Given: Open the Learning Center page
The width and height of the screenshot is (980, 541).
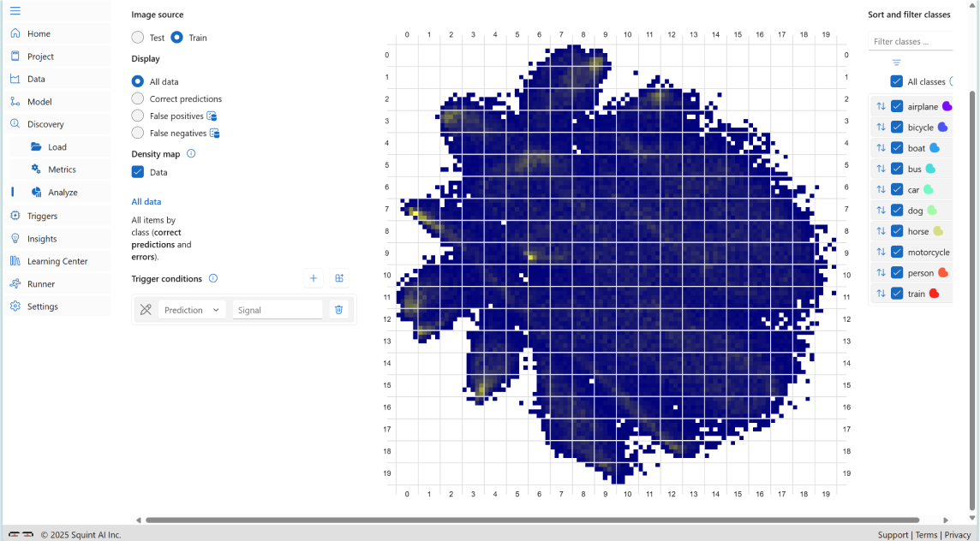Looking at the screenshot, I should tap(59, 261).
